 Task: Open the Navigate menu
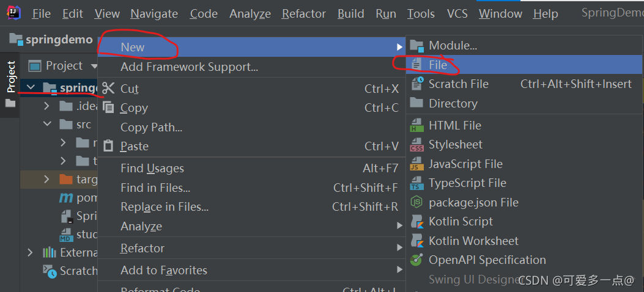tap(154, 13)
